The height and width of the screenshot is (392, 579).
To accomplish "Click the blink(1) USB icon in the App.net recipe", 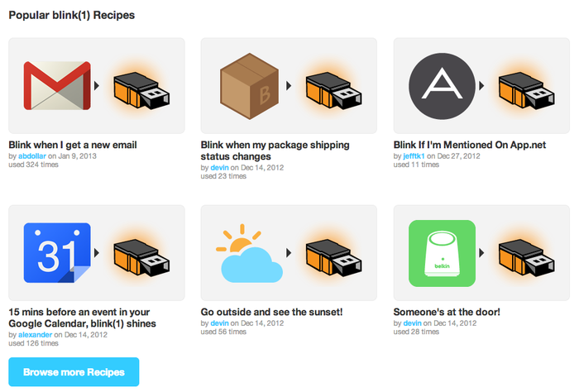I will pyautogui.click(x=527, y=90).
